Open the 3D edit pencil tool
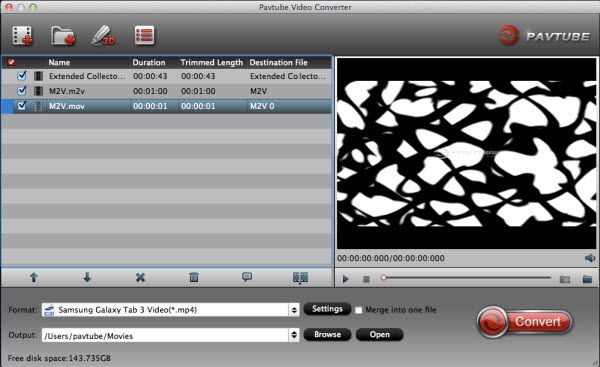 (x=104, y=36)
